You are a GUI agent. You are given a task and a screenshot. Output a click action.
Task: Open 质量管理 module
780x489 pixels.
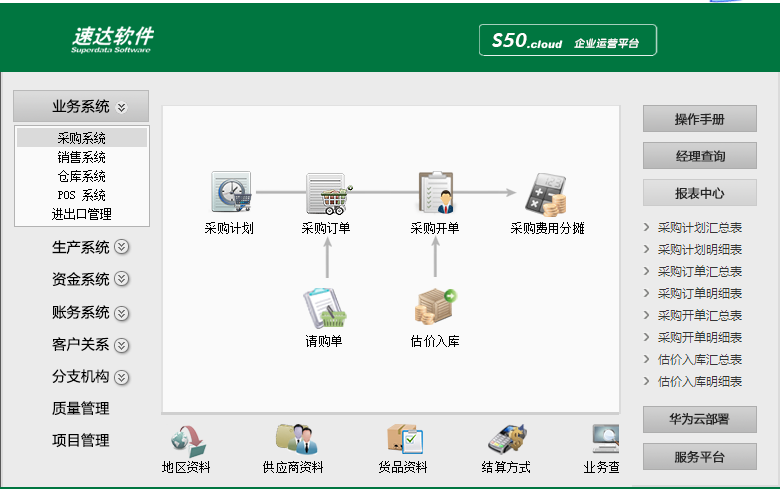[81, 408]
